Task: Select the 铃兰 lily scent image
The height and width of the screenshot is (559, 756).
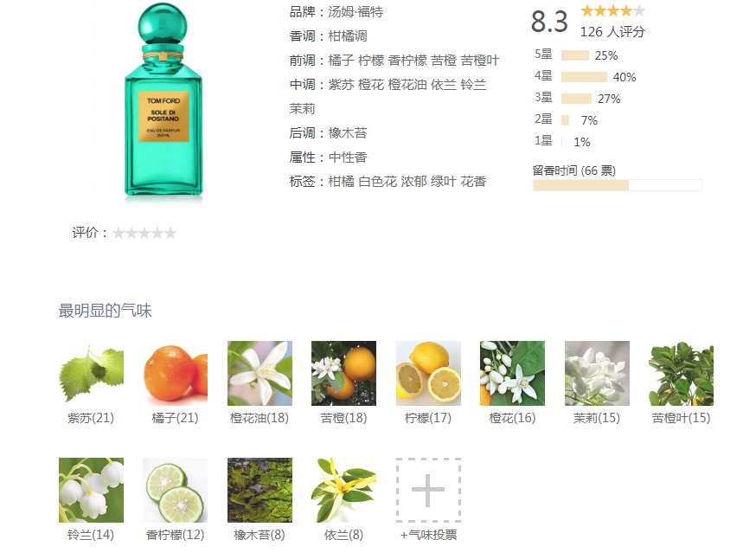Action: pyautogui.click(x=91, y=490)
